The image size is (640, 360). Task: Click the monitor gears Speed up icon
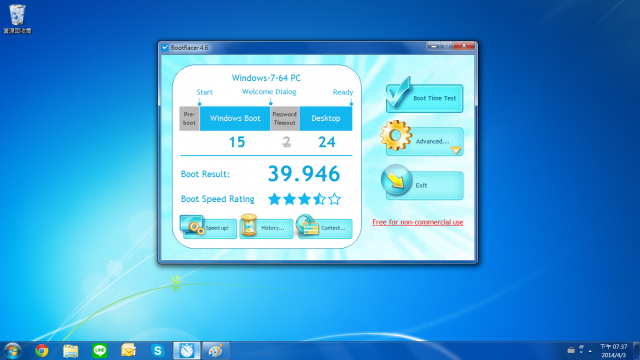pyautogui.click(x=192, y=225)
